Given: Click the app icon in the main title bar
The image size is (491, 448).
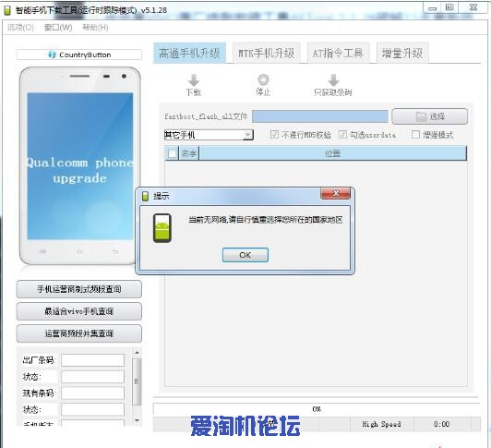Looking at the screenshot, I should 7,10.
